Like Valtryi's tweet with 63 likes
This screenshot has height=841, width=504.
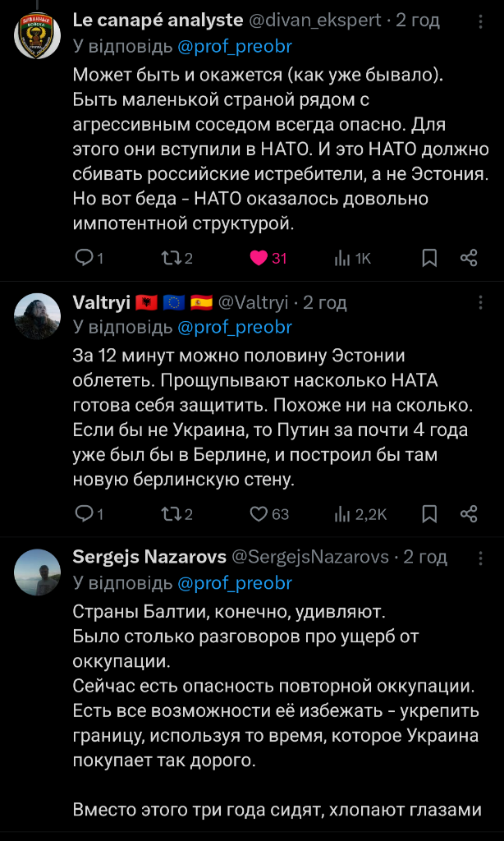(x=259, y=514)
